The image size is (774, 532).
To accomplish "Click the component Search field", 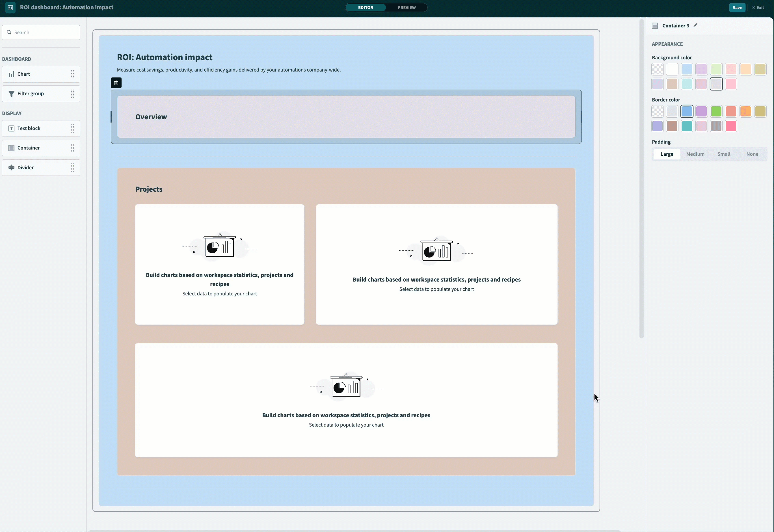I will coord(41,32).
